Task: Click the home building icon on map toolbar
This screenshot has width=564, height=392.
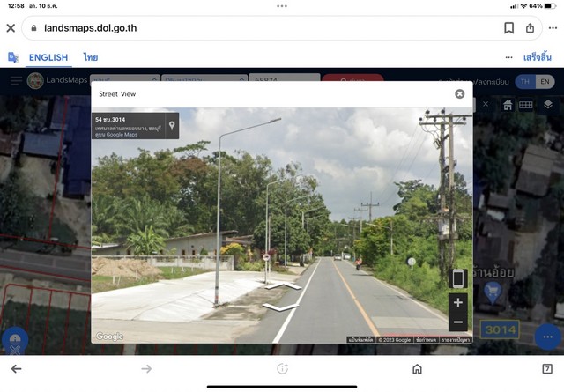Action: [x=508, y=105]
